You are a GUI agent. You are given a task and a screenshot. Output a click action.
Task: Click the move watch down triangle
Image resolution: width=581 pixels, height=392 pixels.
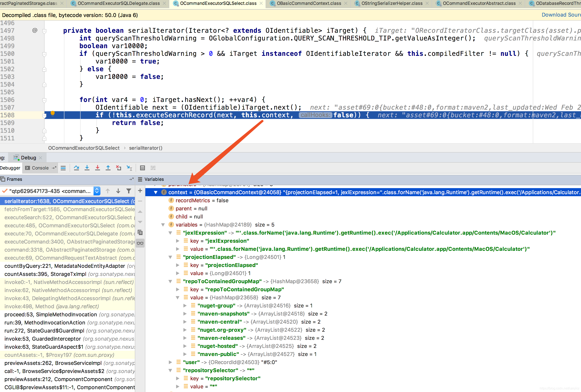(x=140, y=222)
